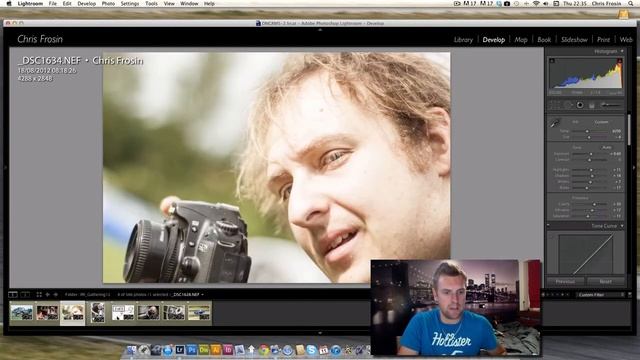Open Dreamweaver from the Dock

click(203, 350)
